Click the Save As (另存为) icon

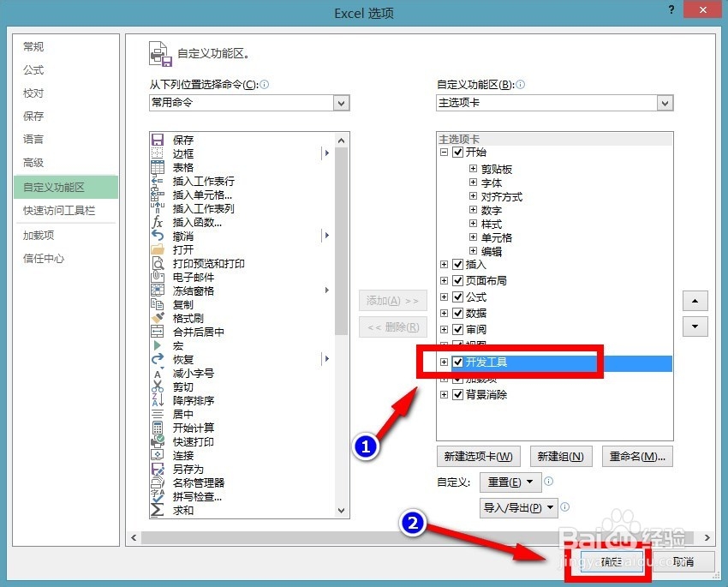[158, 469]
